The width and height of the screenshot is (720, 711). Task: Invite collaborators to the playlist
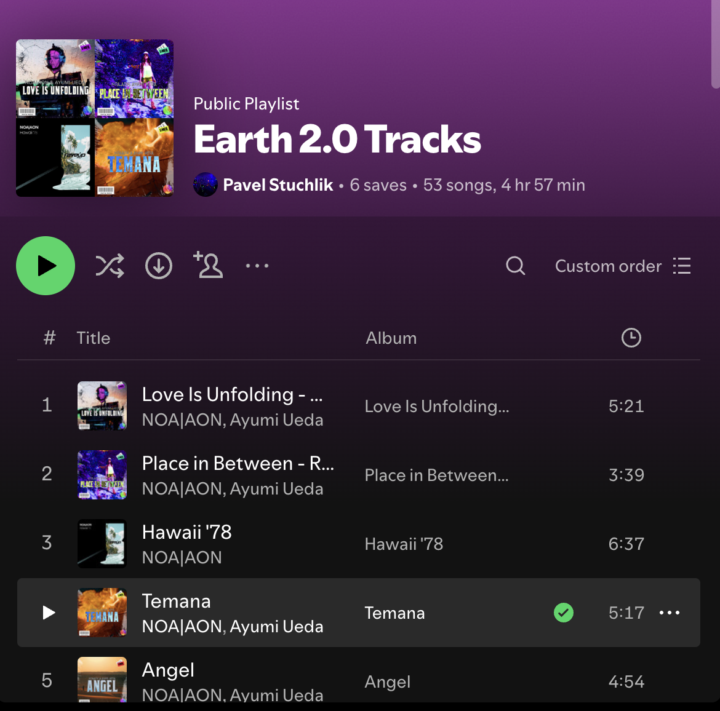pos(208,266)
